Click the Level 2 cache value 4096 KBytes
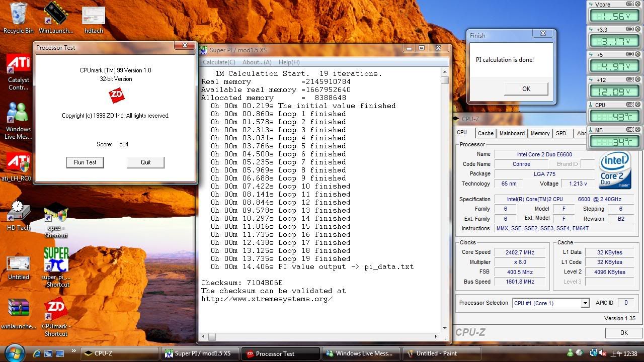Image resolution: width=644 pixels, height=362 pixels. tap(609, 272)
